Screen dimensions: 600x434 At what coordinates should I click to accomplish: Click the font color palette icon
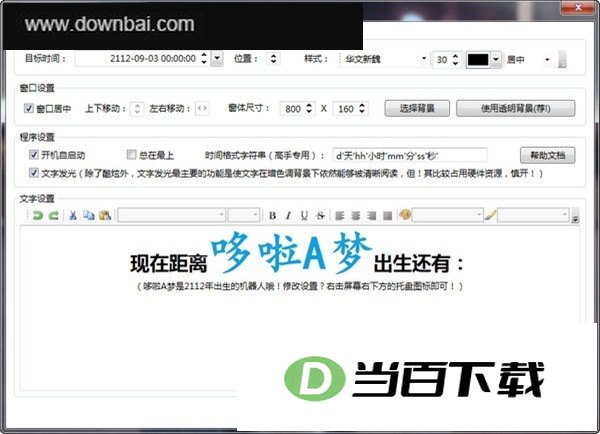(405, 215)
